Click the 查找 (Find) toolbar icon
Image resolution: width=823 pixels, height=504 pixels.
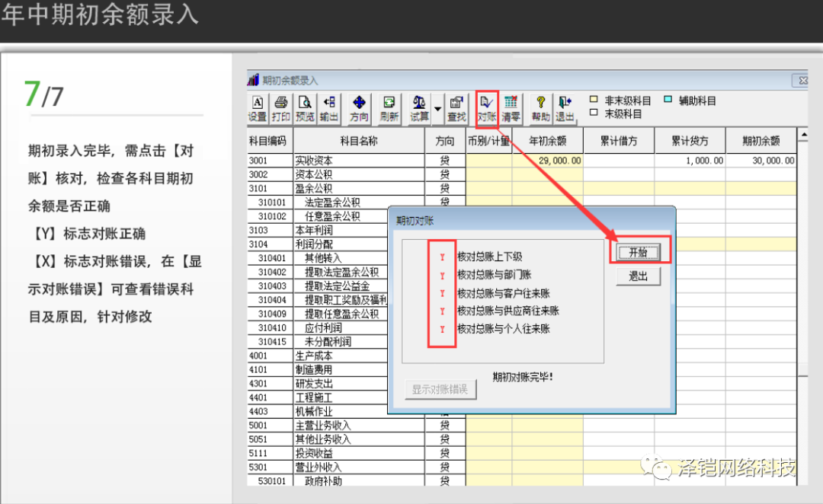point(456,108)
